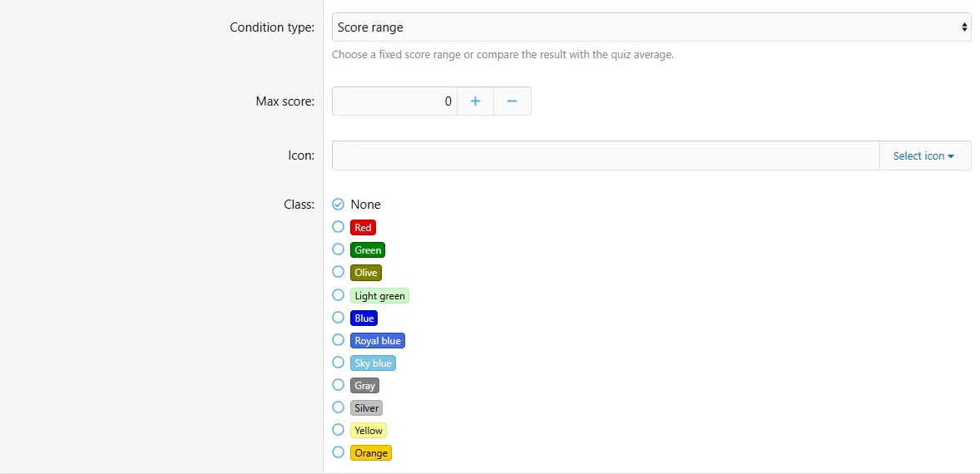Click the Green color label
This screenshot has width=980, height=474.
368,250
